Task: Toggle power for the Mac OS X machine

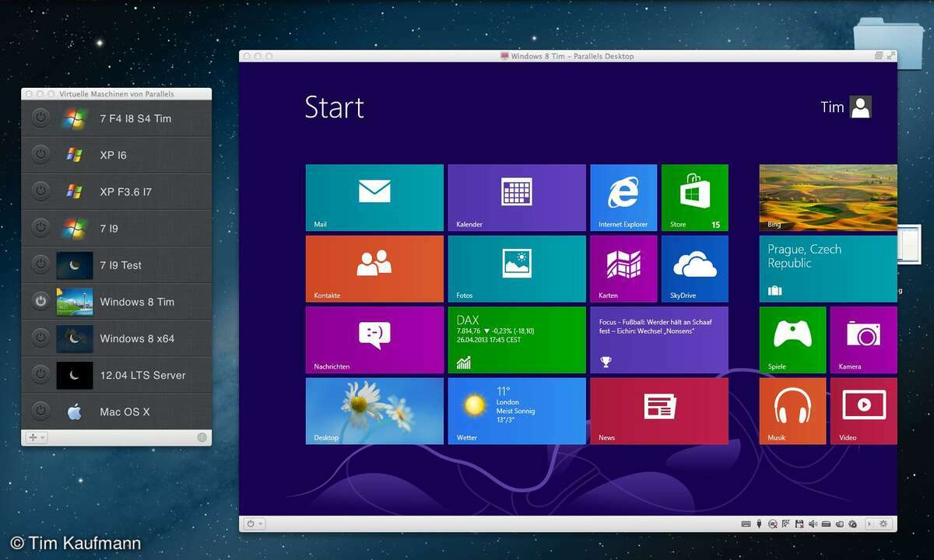Action: 40,411
